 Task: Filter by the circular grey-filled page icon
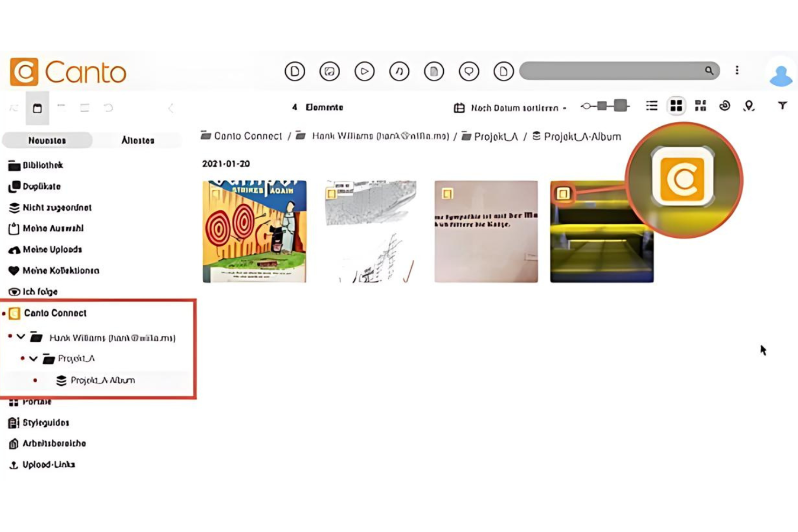click(434, 71)
